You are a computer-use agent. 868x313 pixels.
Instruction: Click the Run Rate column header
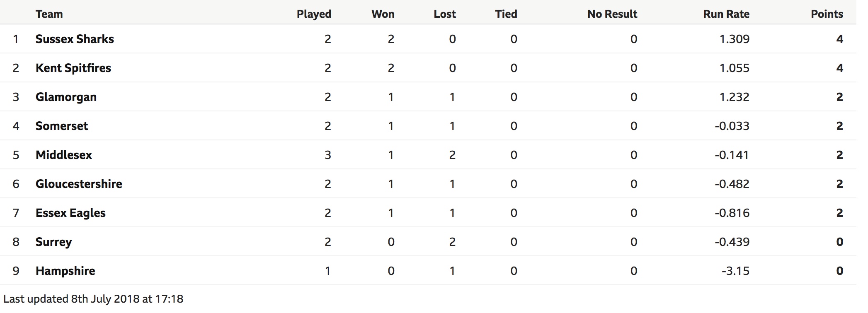point(726,14)
